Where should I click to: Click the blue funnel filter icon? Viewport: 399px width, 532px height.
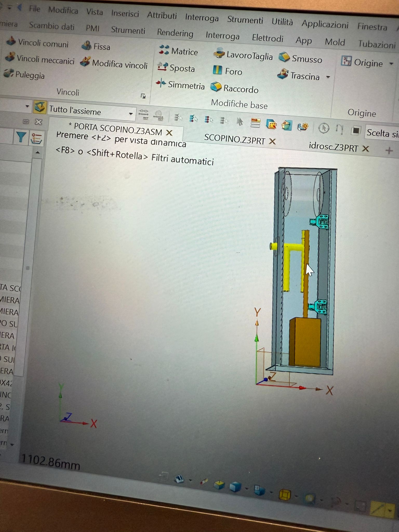pyautogui.click(x=21, y=137)
